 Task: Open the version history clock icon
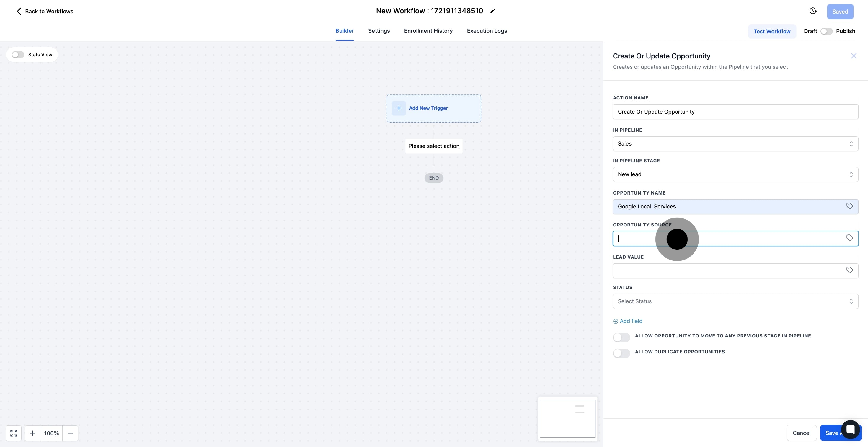coord(813,11)
